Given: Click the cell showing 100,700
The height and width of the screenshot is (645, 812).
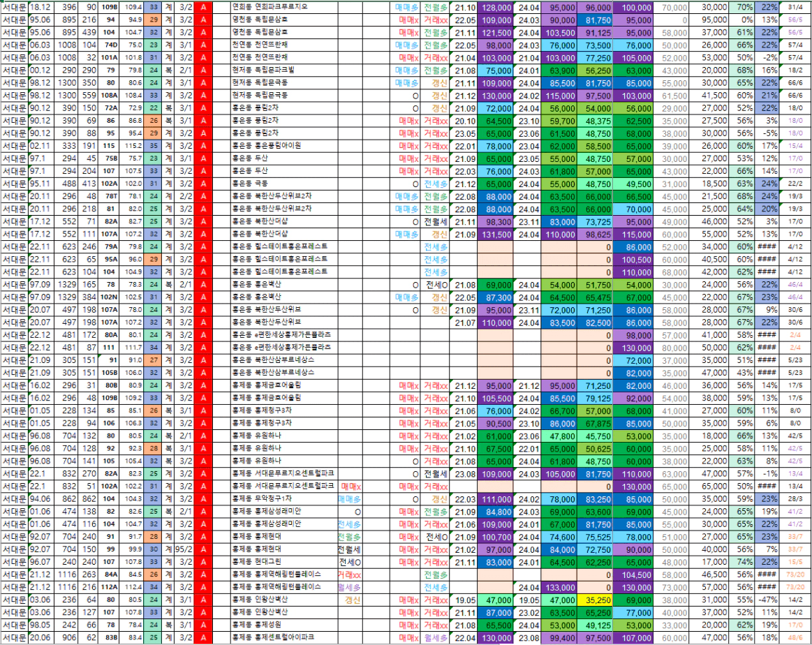Looking at the screenshot, I should tap(496, 537).
